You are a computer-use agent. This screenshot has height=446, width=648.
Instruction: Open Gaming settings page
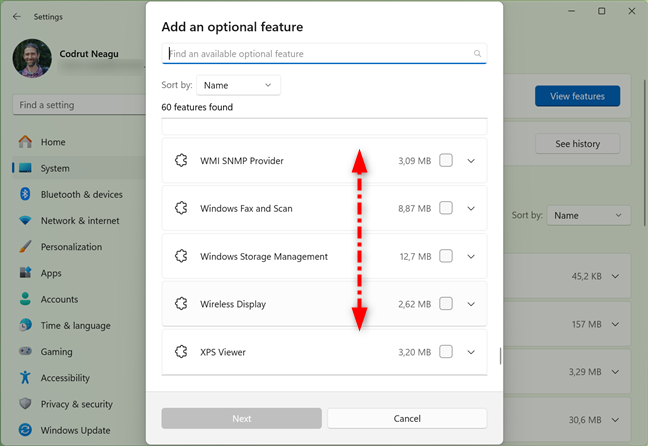[79, 351]
